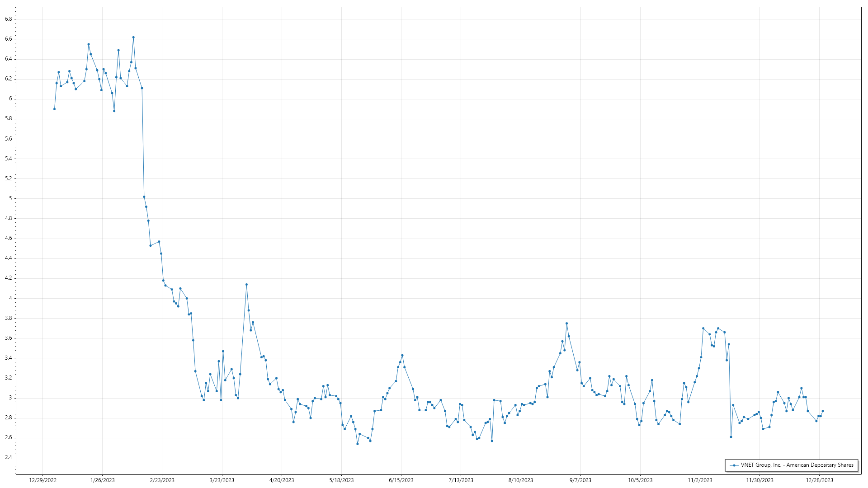Image resolution: width=868 pixels, height=488 pixels.
Task: Click the early September peak near 3.75
Action: pyautogui.click(x=566, y=324)
